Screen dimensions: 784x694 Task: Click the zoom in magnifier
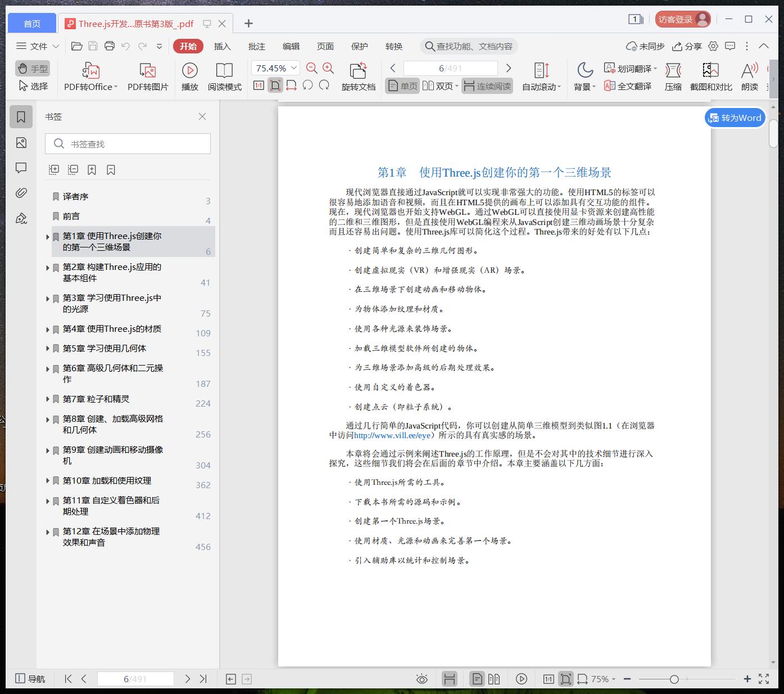pyautogui.click(x=328, y=68)
